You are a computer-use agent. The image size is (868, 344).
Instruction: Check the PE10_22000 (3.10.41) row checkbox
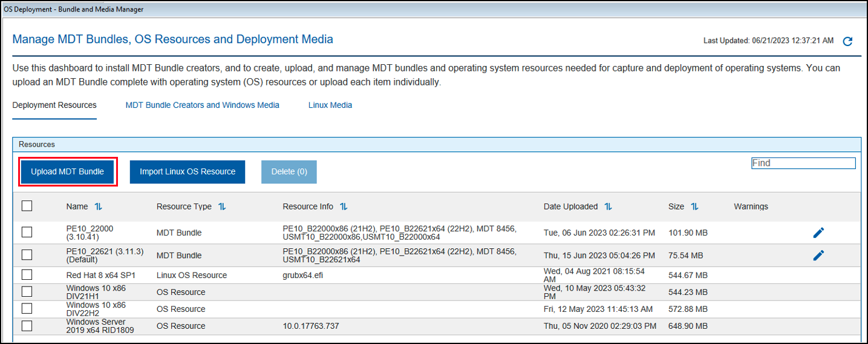point(27,232)
